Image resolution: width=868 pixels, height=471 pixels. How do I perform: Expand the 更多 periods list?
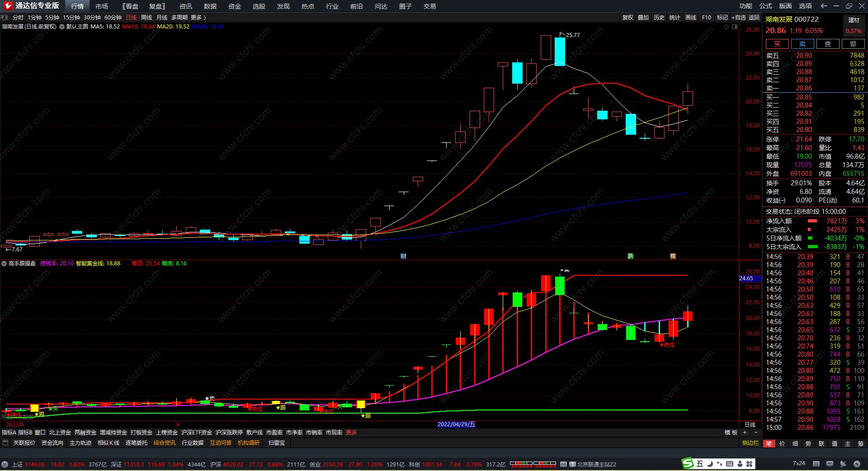tap(198, 17)
